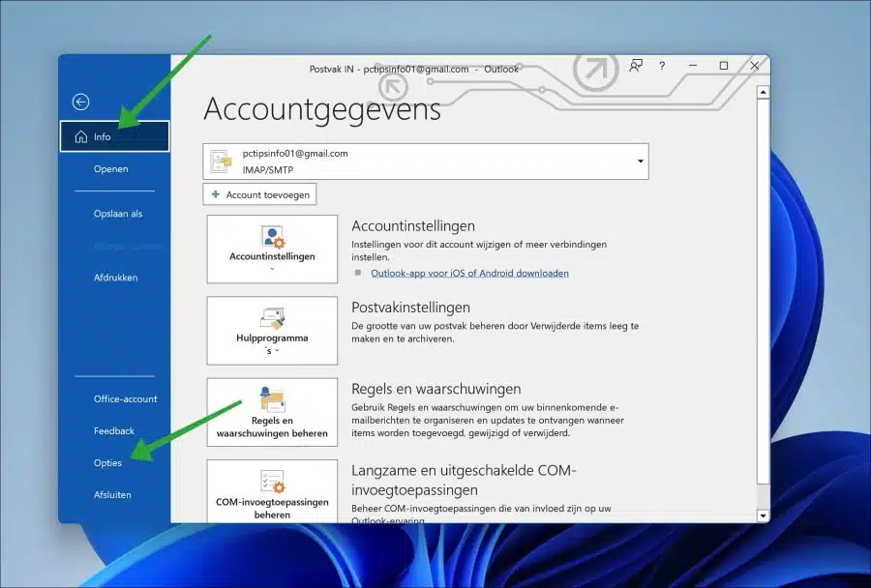Maximize the Outlook window

(723, 66)
